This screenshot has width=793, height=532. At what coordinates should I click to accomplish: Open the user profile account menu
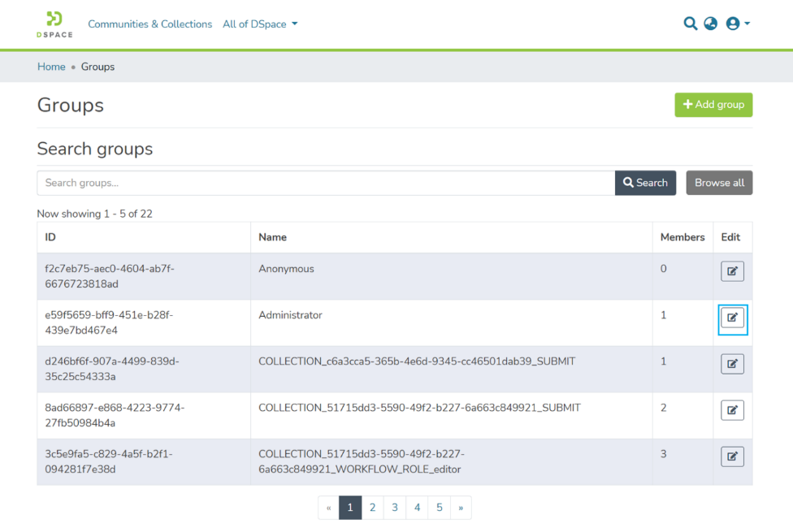click(737, 24)
